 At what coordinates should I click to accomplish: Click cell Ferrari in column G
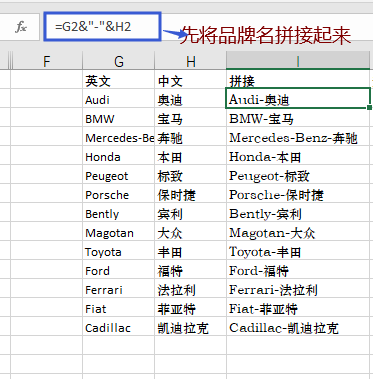click(x=119, y=289)
